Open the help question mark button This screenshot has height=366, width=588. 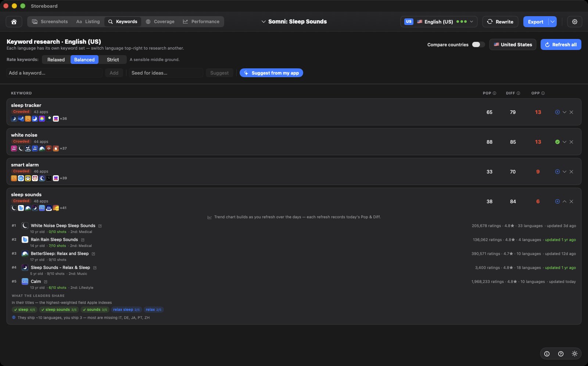[561, 354]
